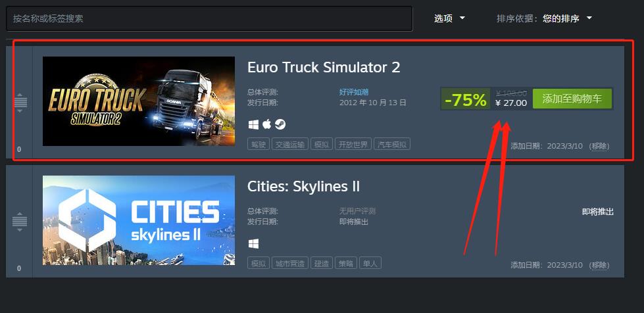644x313 pixels.
Task: Click 添加至购物车 for Euro Truck Simulator 2
Action: pos(572,99)
